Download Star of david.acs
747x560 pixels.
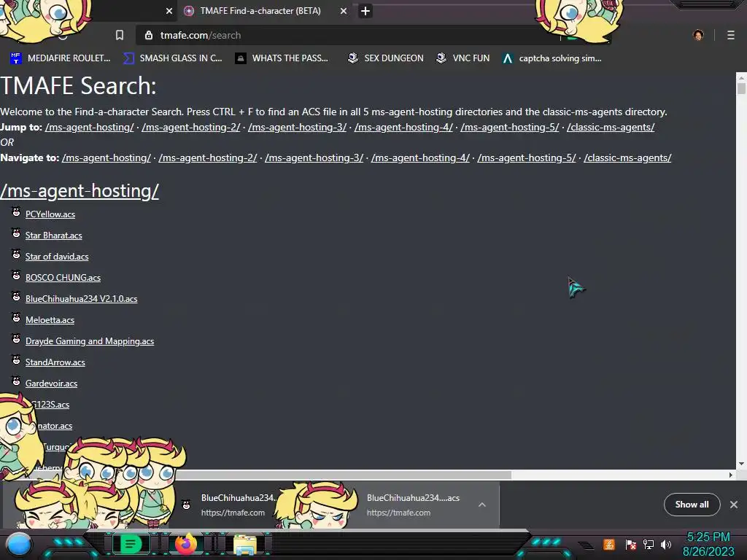click(x=57, y=257)
